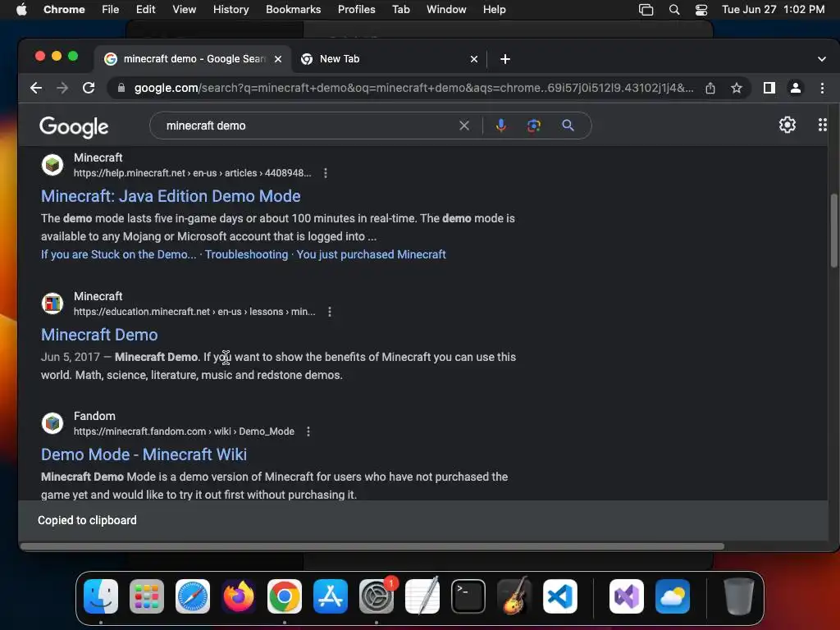The height and width of the screenshot is (630, 840).
Task: Go back to the previous page
Action: coord(36,88)
